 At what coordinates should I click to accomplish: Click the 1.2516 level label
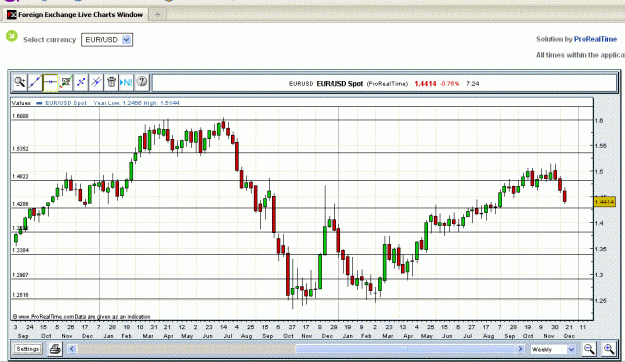20,295
